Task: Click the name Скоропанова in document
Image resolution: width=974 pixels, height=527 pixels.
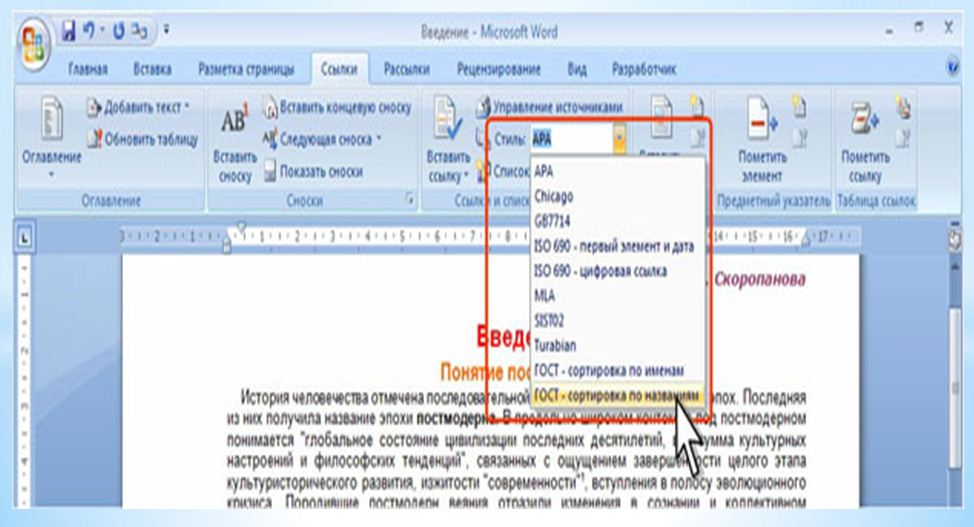Action: pyautogui.click(x=760, y=280)
